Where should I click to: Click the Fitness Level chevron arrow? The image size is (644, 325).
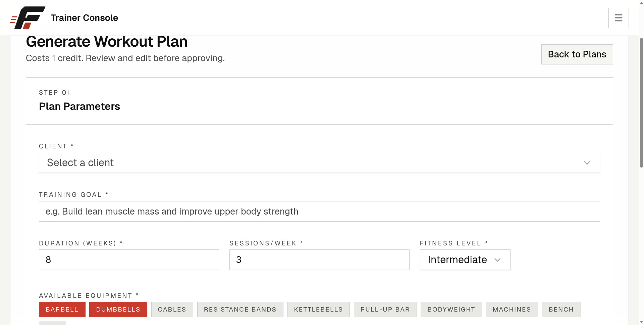tap(497, 260)
